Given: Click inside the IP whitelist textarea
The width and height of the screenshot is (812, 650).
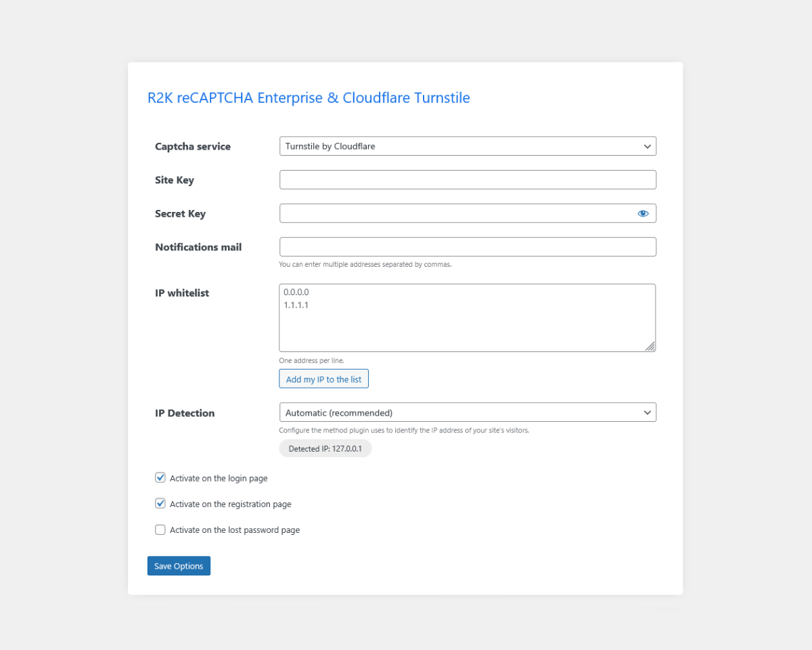Looking at the screenshot, I should pos(468,317).
